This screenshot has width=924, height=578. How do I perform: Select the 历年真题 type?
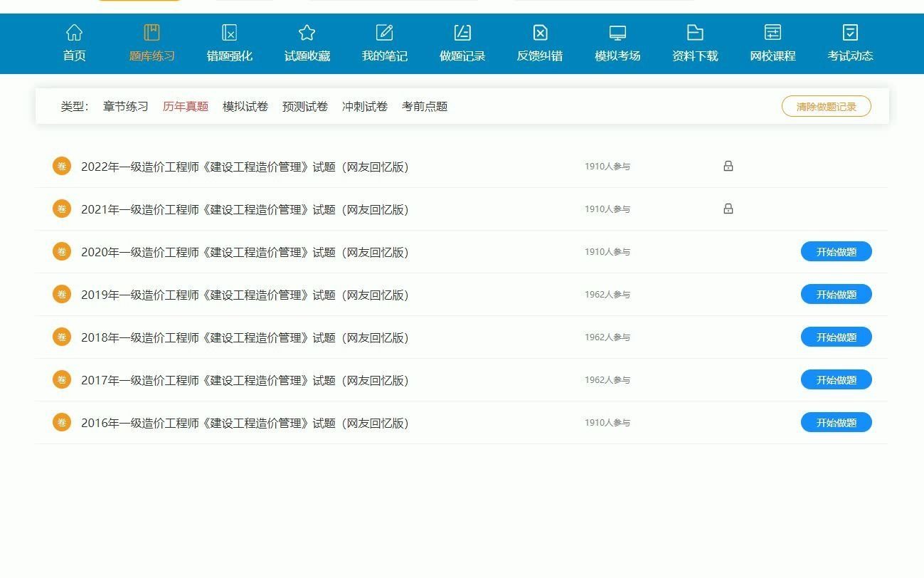click(x=186, y=106)
